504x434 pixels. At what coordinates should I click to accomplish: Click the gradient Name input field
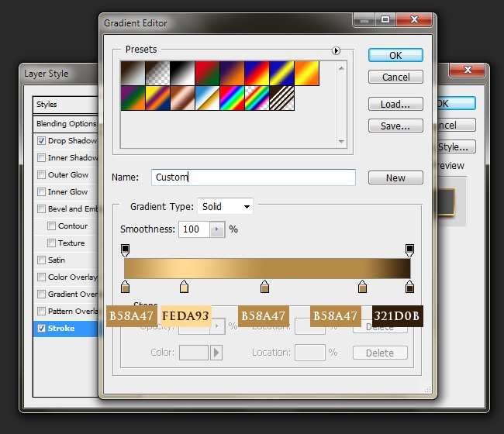tap(254, 177)
